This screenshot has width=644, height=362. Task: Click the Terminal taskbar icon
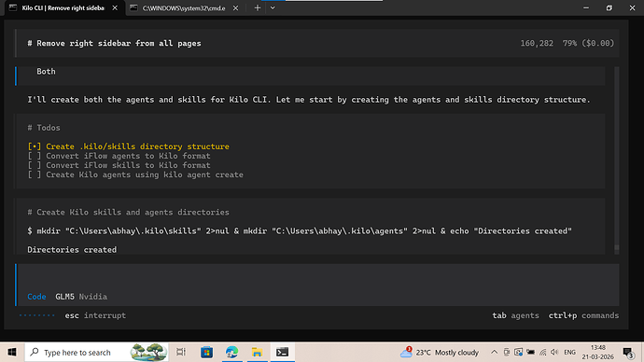282,352
